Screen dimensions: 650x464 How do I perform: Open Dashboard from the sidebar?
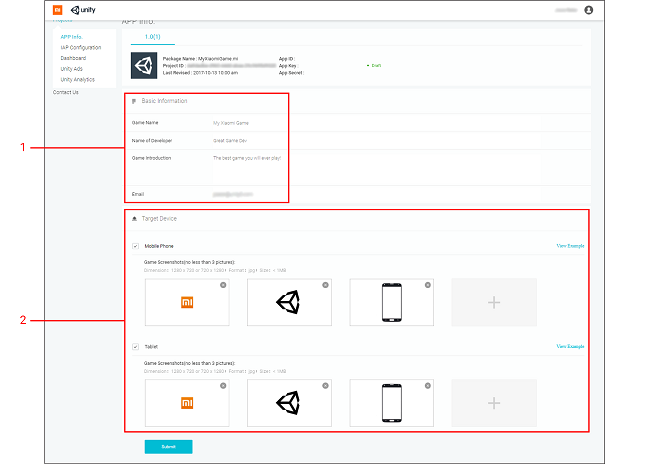point(73,58)
